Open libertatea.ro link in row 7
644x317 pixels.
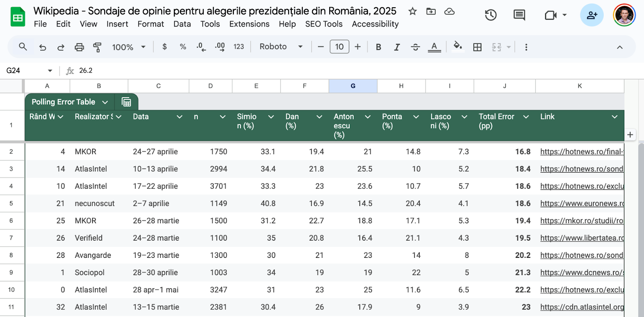582,238
